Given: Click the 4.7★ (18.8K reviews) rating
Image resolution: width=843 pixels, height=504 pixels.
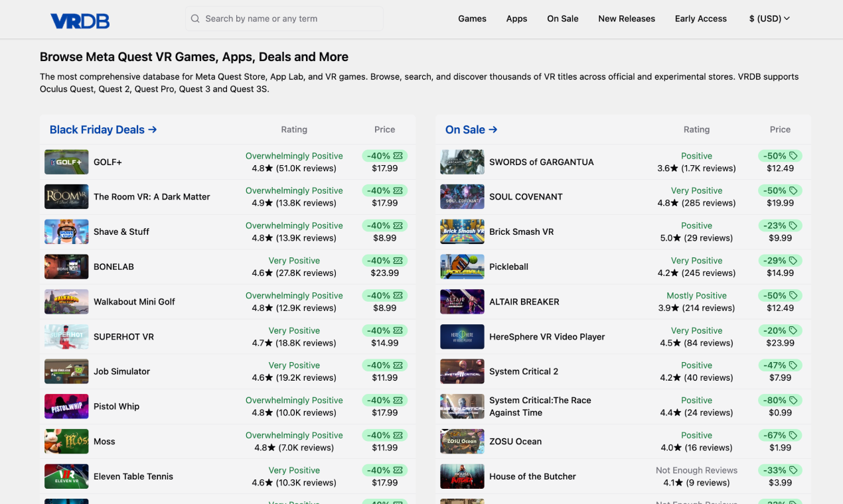Looking at the screenshot, I should pyautogui.click(x=294, y=343).
